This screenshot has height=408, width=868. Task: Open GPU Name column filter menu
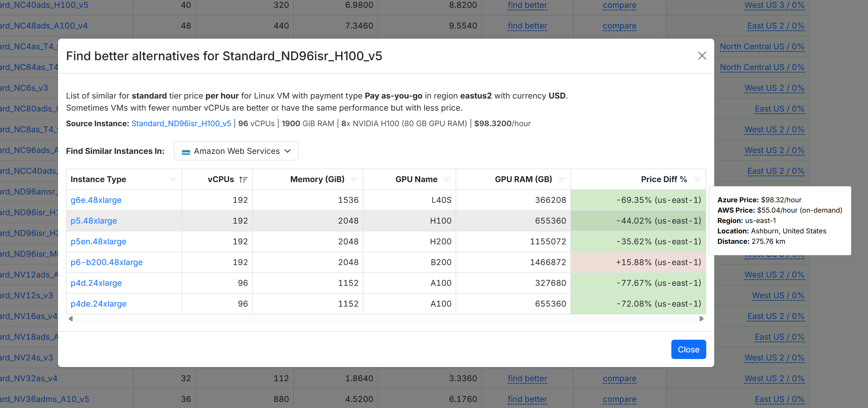coord(447,180)
